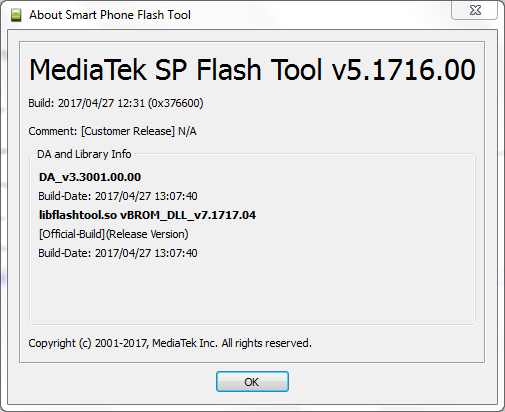Click the green Flash Tool title bar icon
This screenshot has height=412, width=505.
[16, 15]
